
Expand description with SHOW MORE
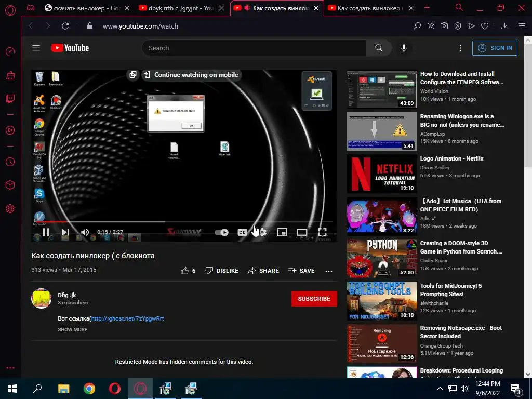[x=73, y=329]
